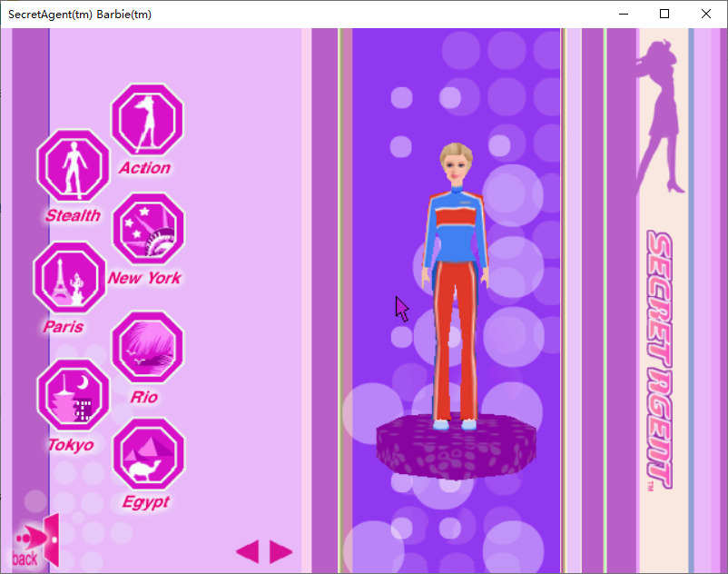Pick the New York statue icon
728x574 pixels.
[149, 229]
